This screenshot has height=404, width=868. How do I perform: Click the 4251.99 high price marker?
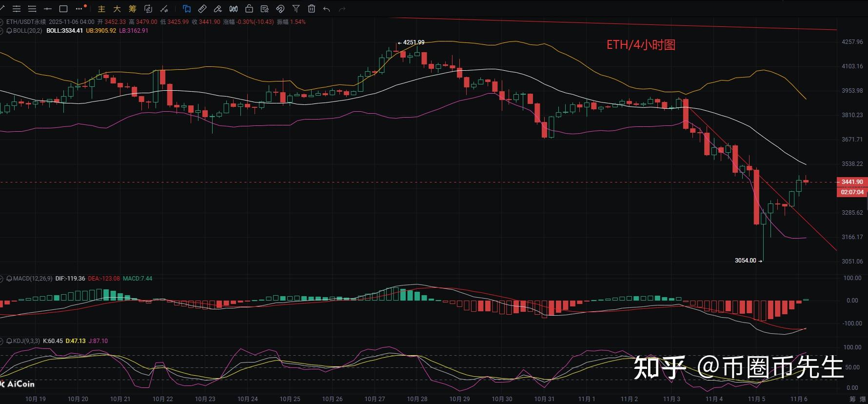(x=414, y=42)
